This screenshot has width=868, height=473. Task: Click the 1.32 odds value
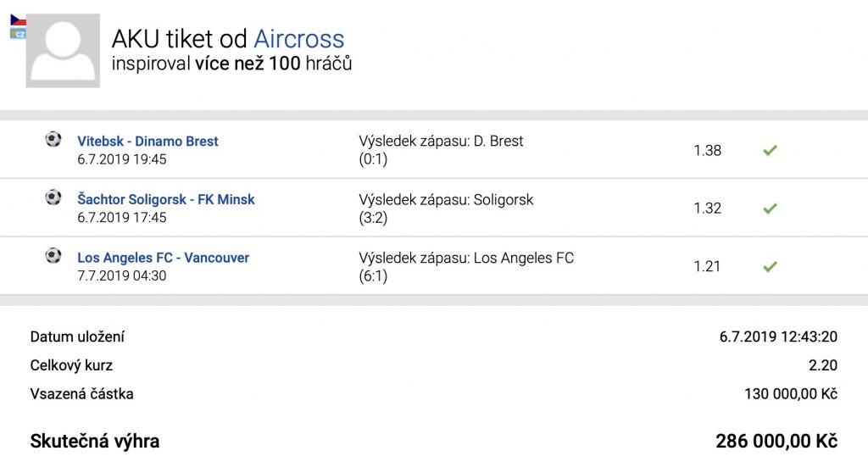707,209
